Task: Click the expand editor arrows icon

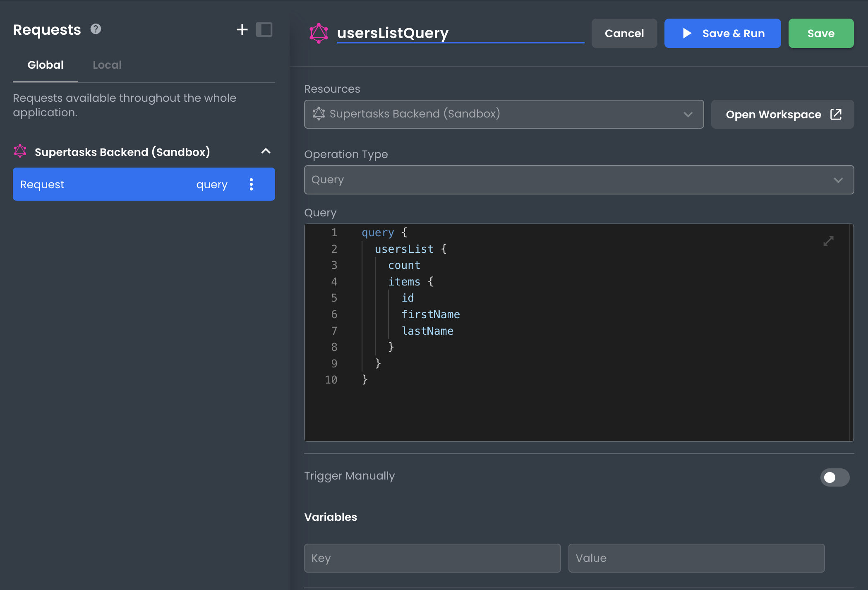Action: click(x=828, y=241)
